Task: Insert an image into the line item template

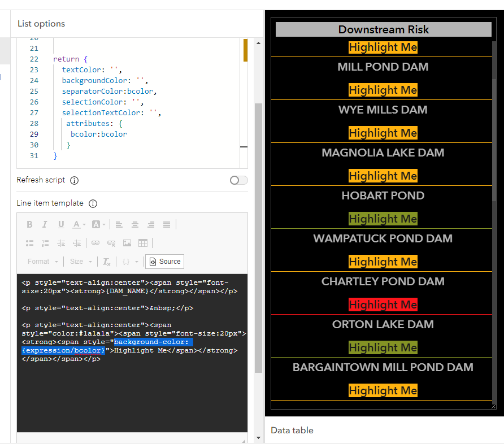Action: pos(127,242)
